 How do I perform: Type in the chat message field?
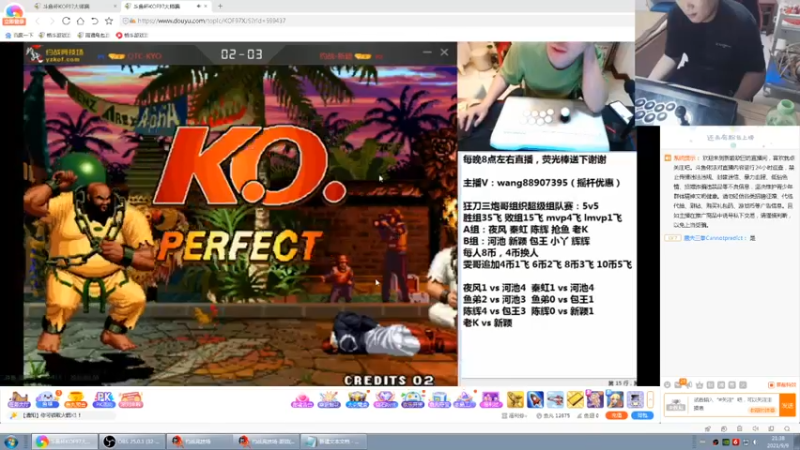pos(735,404)
